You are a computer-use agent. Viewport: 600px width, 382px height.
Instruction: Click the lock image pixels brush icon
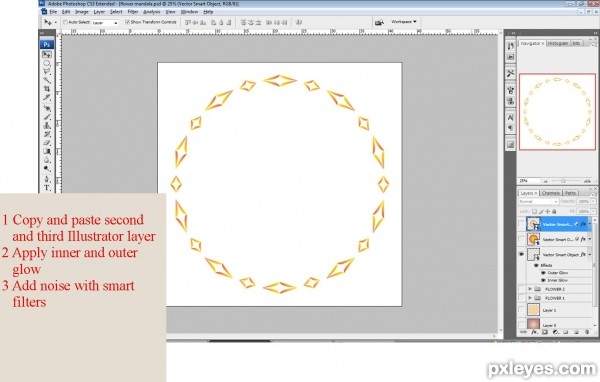tap(541, 211)
